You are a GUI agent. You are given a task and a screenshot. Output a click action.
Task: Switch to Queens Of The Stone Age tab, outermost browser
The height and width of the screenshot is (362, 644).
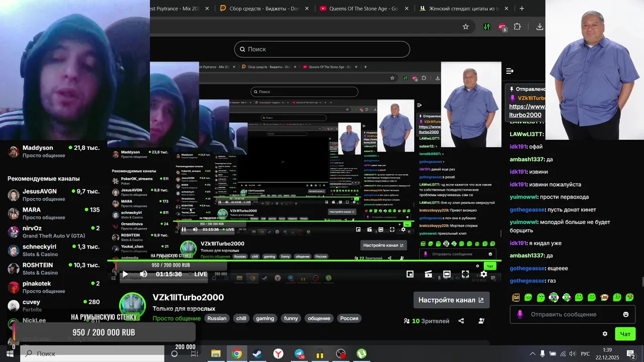(364, 8)
